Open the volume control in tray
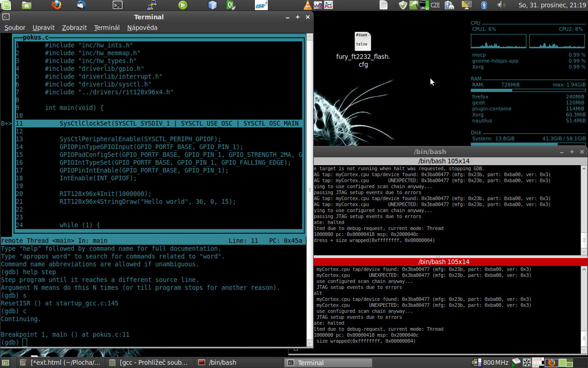 point(501,6)
